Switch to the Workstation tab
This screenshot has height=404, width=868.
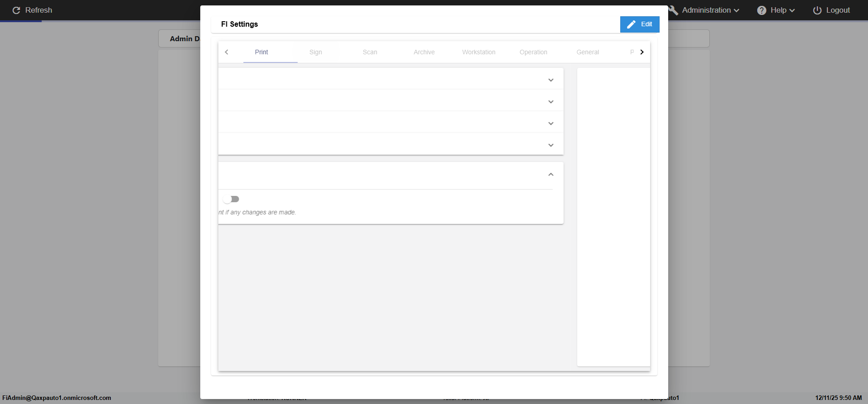click(x=478, y=52)
